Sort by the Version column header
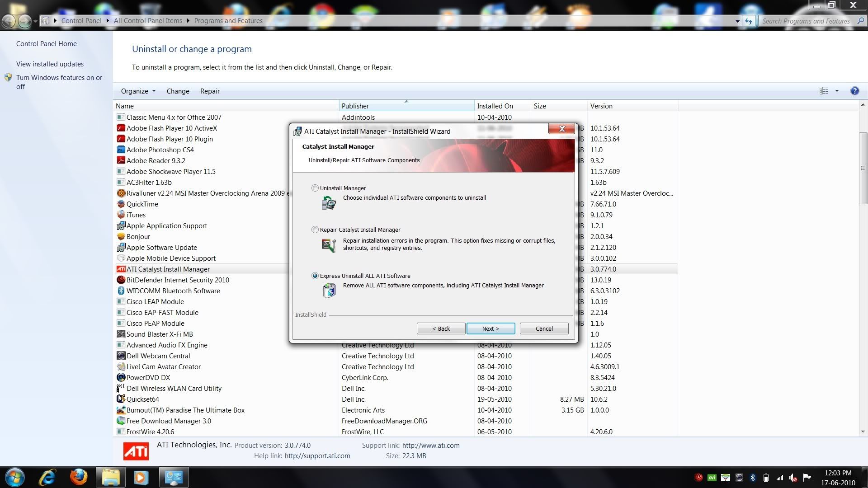 (632, 106)
